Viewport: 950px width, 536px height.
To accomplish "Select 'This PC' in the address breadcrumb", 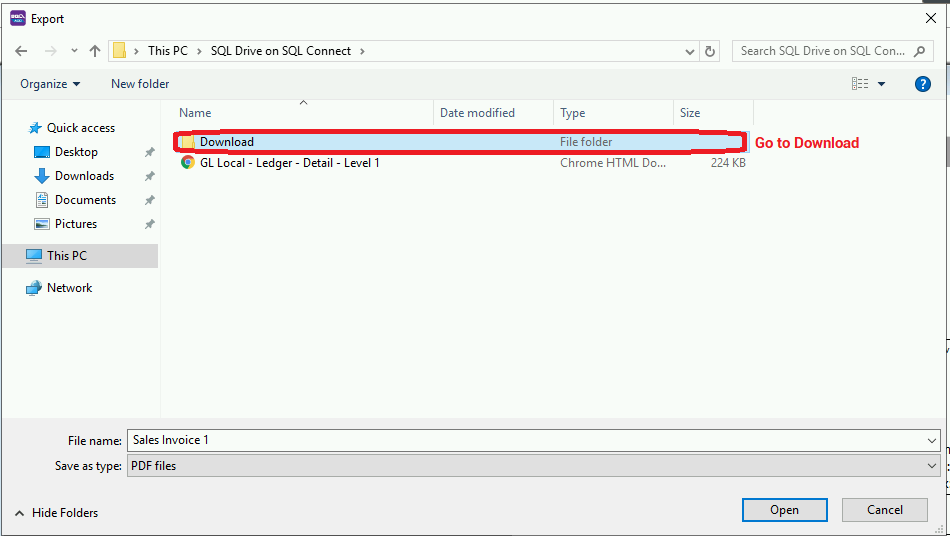I will (168, 51).
